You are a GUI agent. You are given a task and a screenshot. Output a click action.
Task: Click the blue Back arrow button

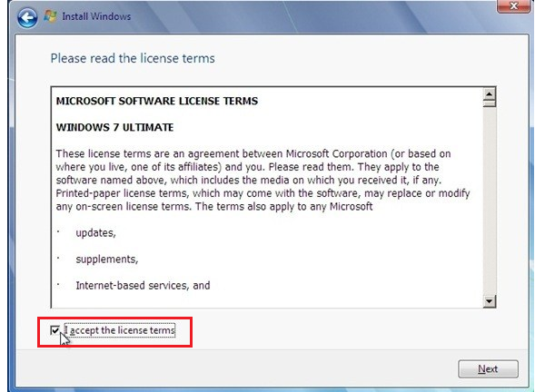[27, 16]
